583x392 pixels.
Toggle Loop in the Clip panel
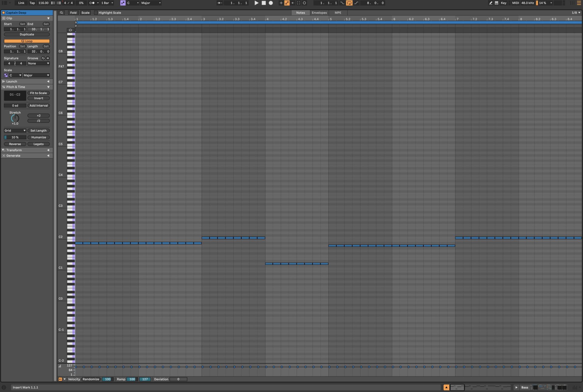point(27,41)
